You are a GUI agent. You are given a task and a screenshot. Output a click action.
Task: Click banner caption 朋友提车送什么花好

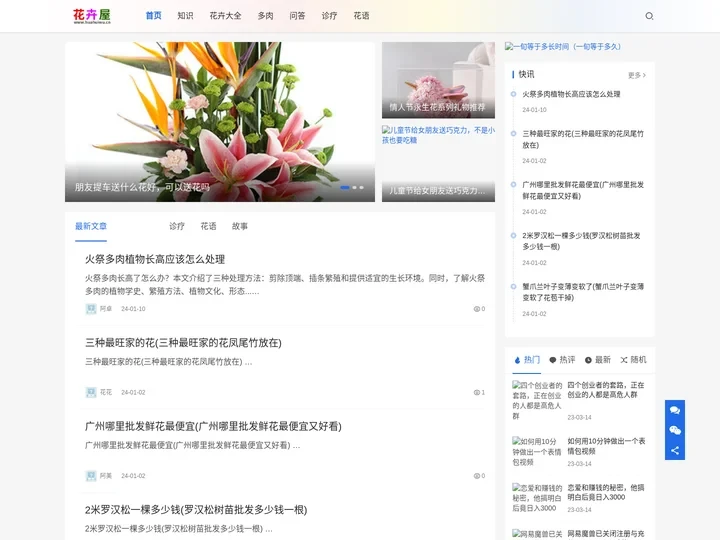tap(142, 187)
